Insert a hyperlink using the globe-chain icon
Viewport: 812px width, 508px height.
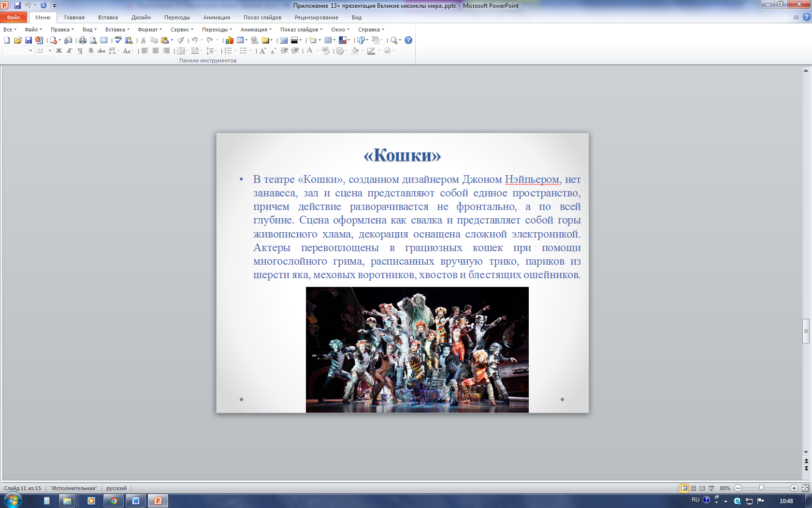point(255,40)
